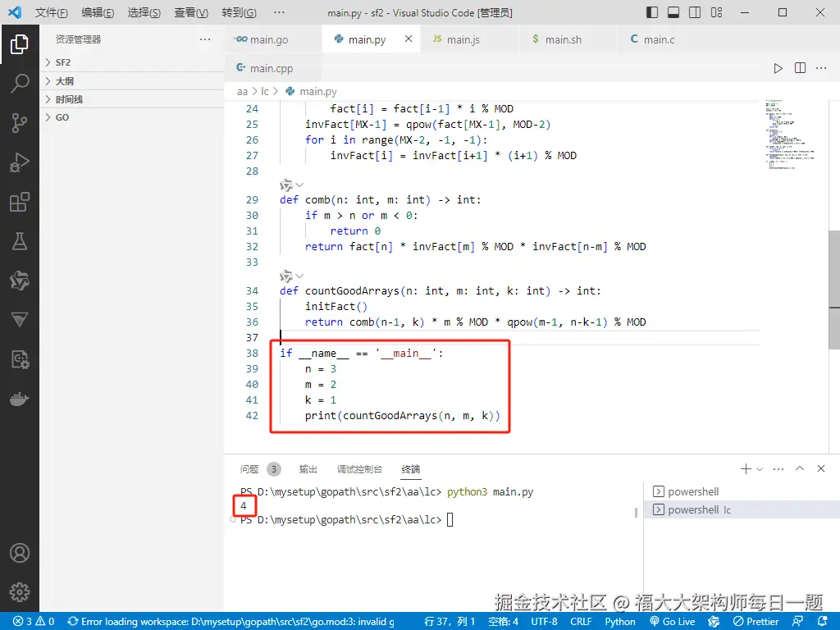Expand the SF2 folder section

coord(132,62)
